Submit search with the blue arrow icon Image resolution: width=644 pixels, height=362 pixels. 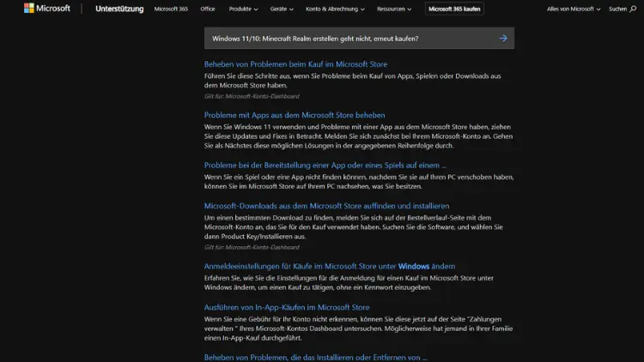point(503,38)
